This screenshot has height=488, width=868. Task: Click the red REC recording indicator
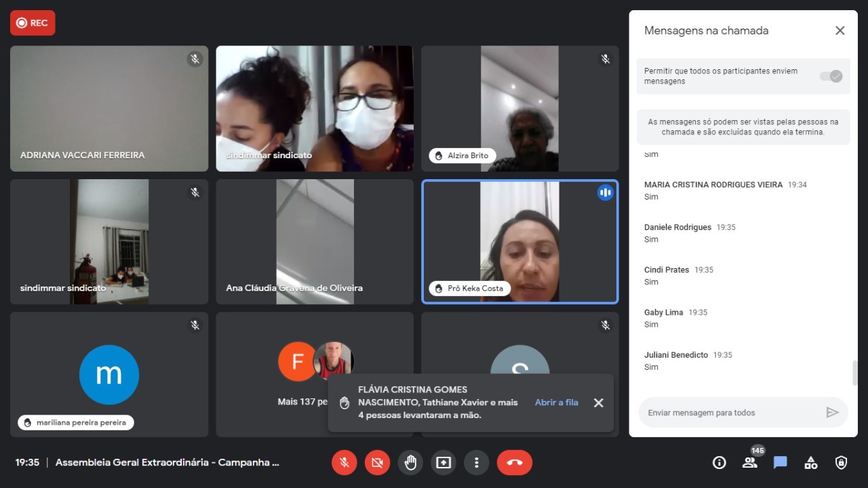(33, 23)
